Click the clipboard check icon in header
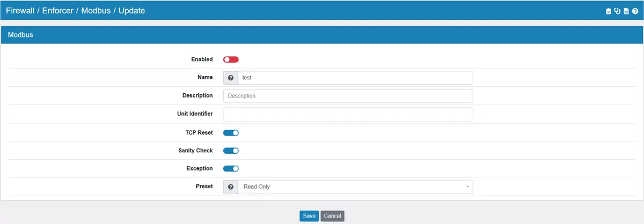 [609, 11]
